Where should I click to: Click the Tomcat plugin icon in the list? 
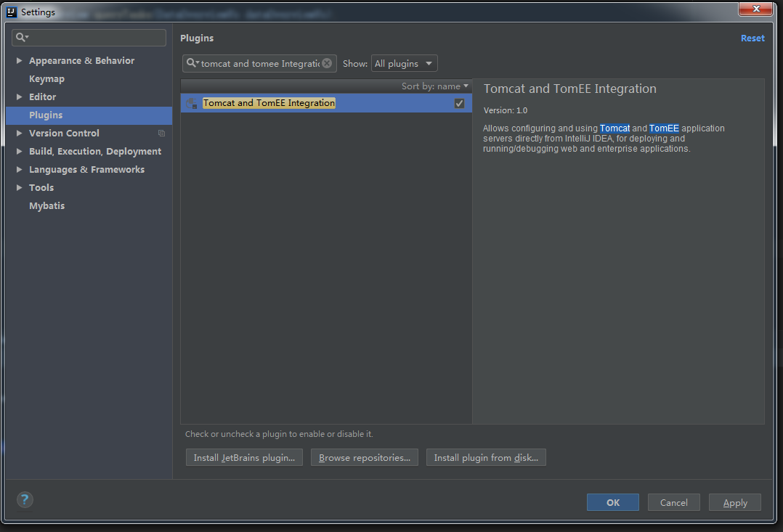(192, 103)
